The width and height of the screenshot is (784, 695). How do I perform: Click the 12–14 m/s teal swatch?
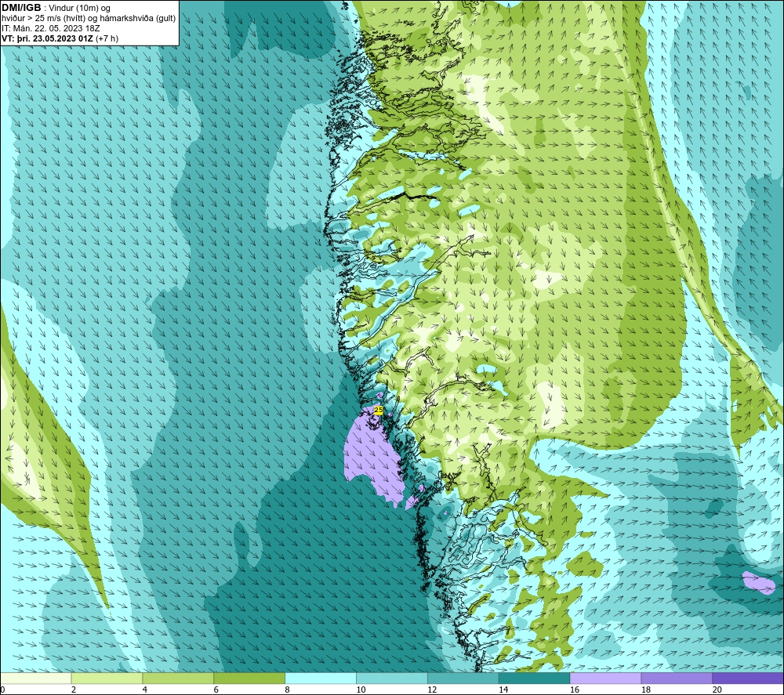(x=463, y=678)
